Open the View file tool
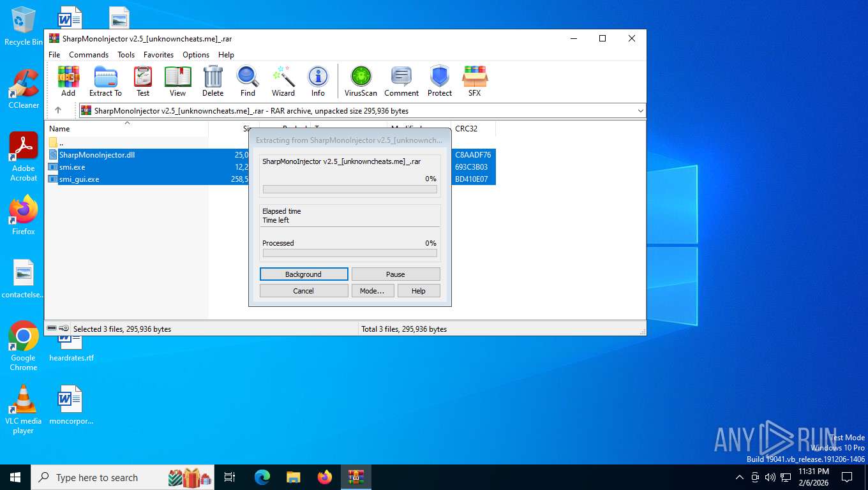The height and width of the screenshot is (490, 868). point(177,81)
